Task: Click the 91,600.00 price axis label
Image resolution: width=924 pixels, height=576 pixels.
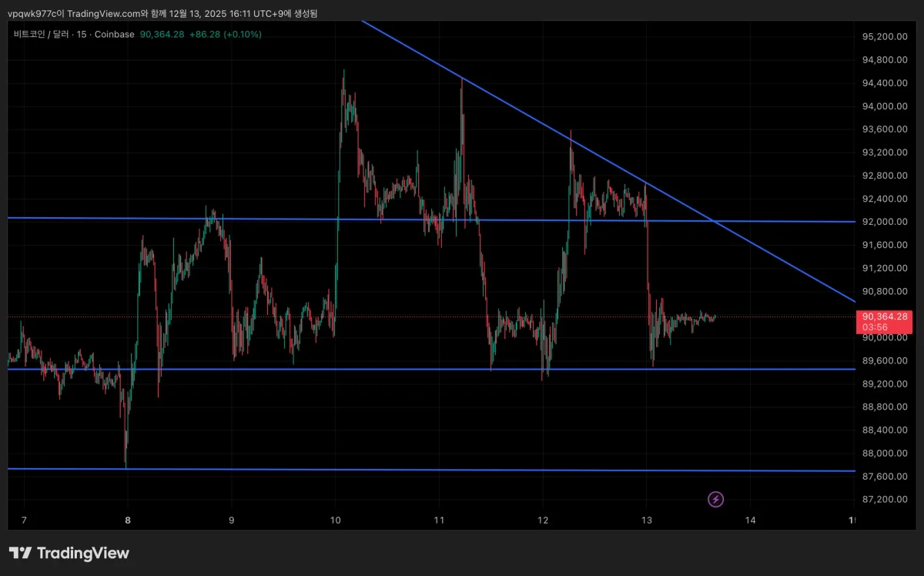Action: coord(883,245)
